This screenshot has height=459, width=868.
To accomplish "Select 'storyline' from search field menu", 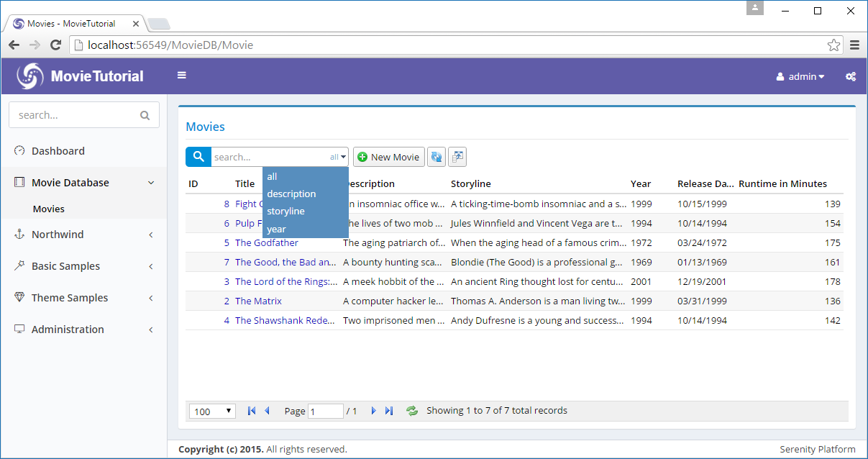I will [x=285, y=212].
